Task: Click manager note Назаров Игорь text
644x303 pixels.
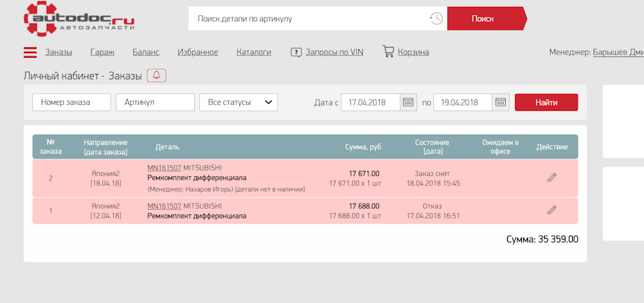Action: coord(226,189)
